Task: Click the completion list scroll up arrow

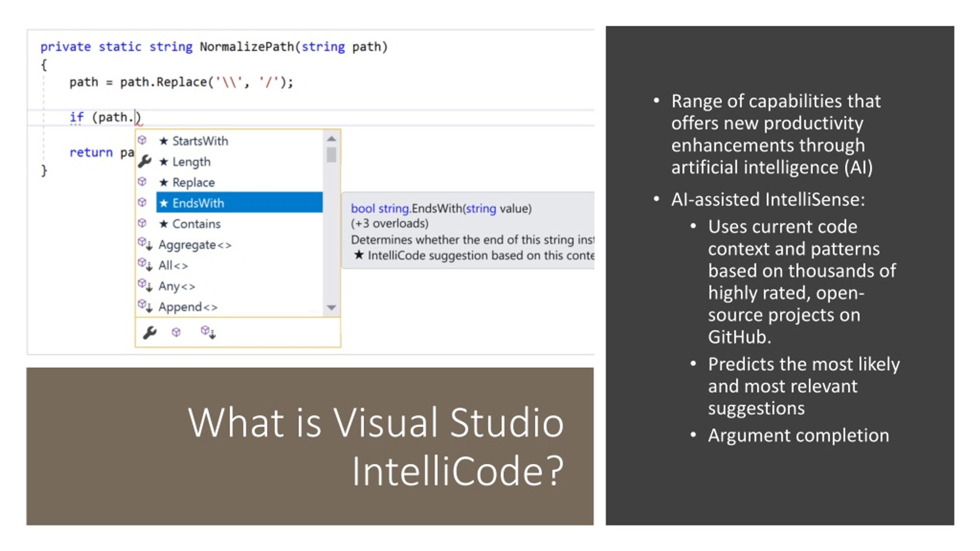Action: 332,139
